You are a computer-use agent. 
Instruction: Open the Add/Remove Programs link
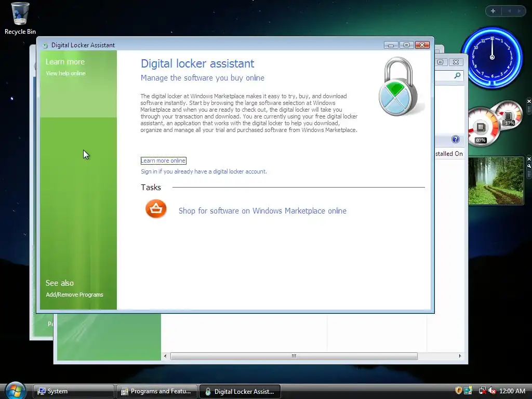click(75, 295)
